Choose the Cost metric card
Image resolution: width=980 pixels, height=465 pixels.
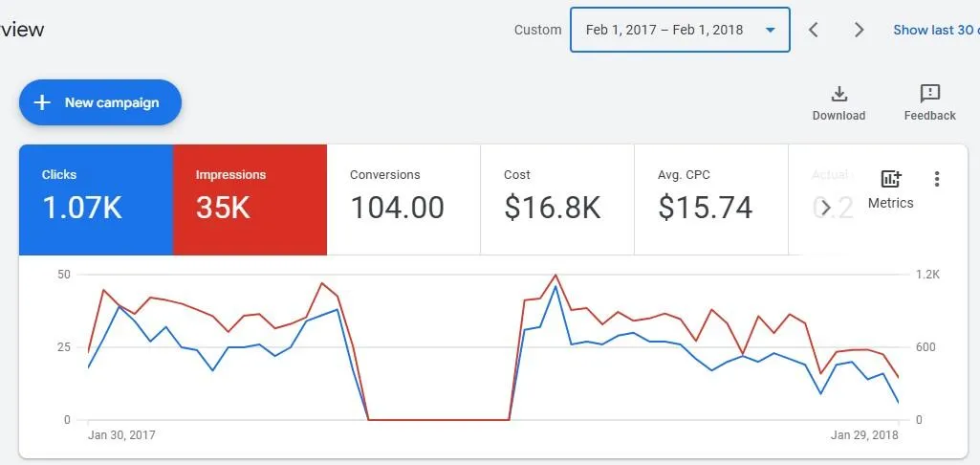tap(556, 200)
